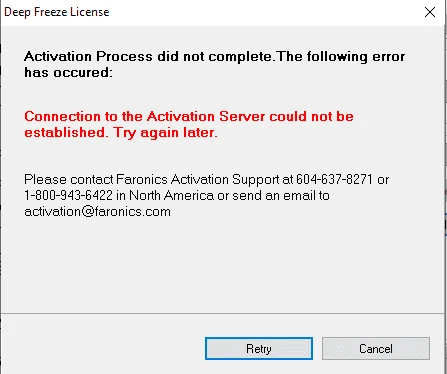
Task: Click the 'Please contact' text
Action: [69, 179]
